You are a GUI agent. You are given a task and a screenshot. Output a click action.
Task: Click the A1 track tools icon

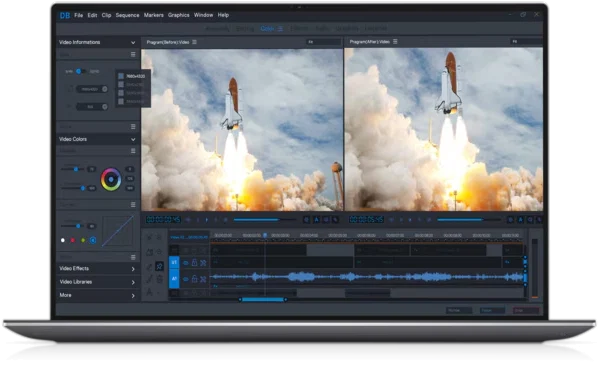point(203,279)
